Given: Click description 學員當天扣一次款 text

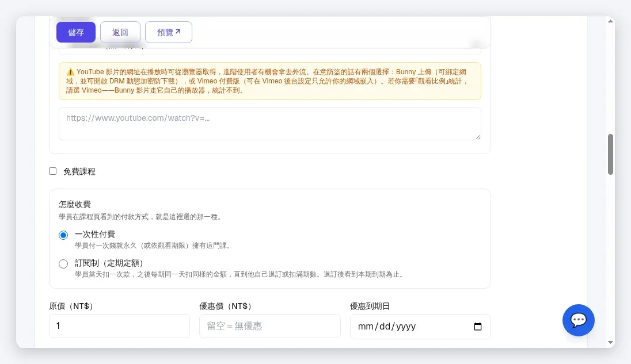Looking at the screenshot, I should click(240, 274).
